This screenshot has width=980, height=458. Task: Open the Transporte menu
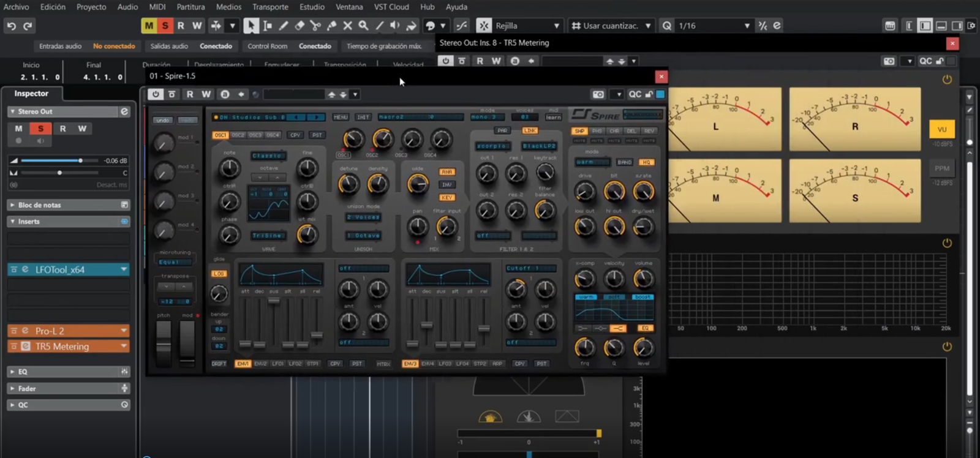pyautogui.click(x=270, y=7)
